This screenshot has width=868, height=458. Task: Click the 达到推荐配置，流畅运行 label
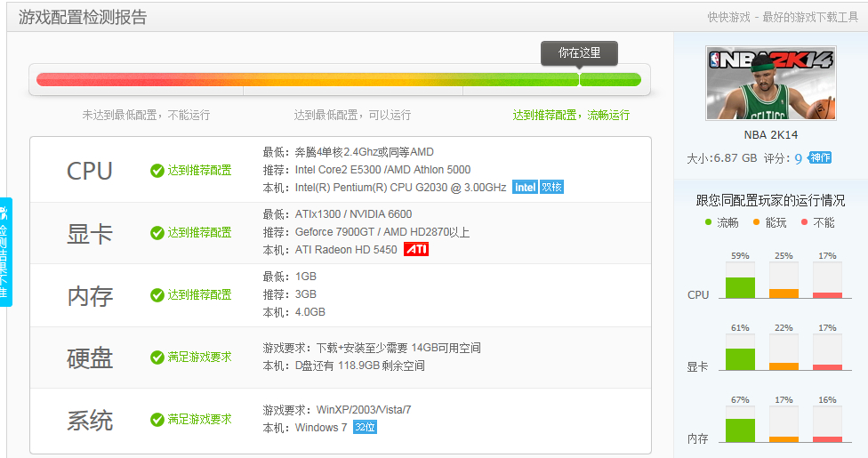click(x=571, y=116)
